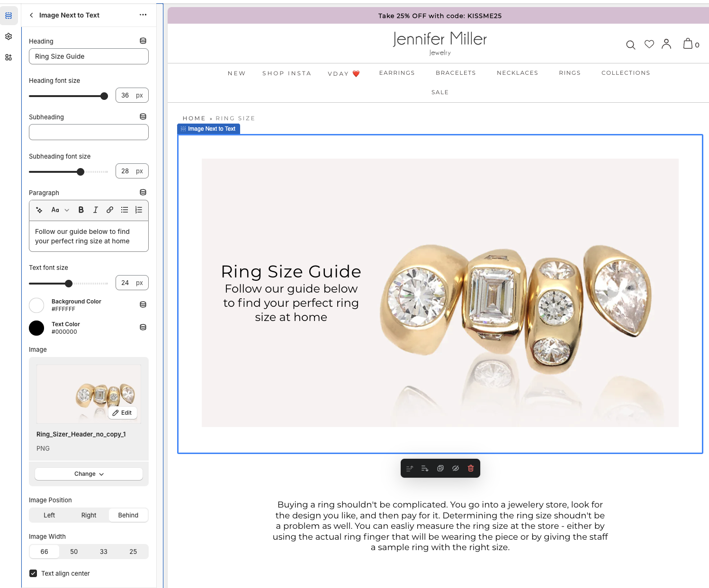The image size is (709, 588).
Task: Open the text style Aa dropdown
Action: pos(60,210)
